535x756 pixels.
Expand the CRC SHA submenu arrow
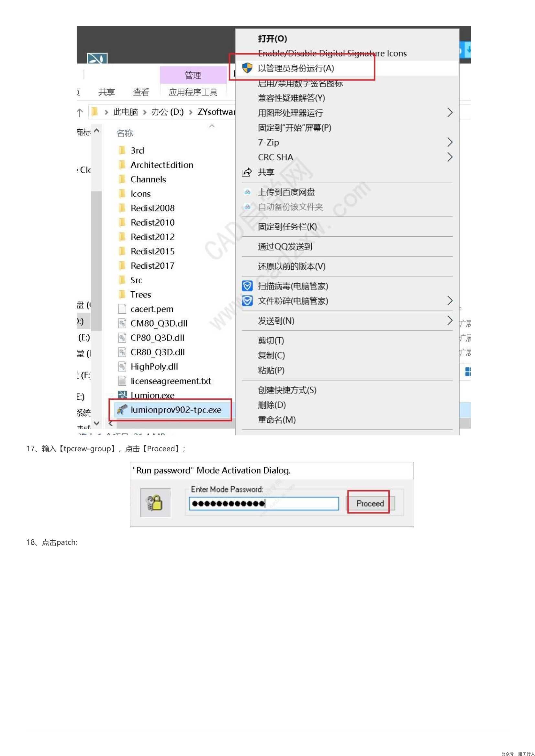click(x=450, y=157)
